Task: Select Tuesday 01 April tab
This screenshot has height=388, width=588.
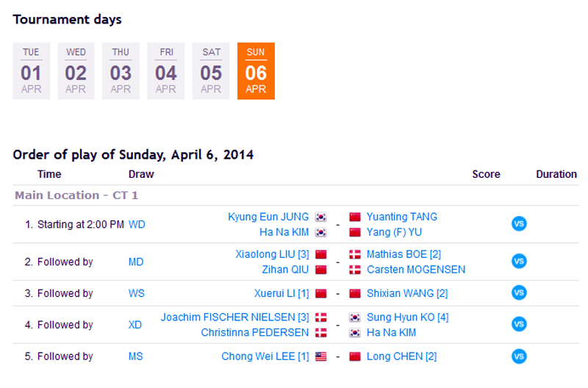Action: pyautogui.click(x=31, y=71)
